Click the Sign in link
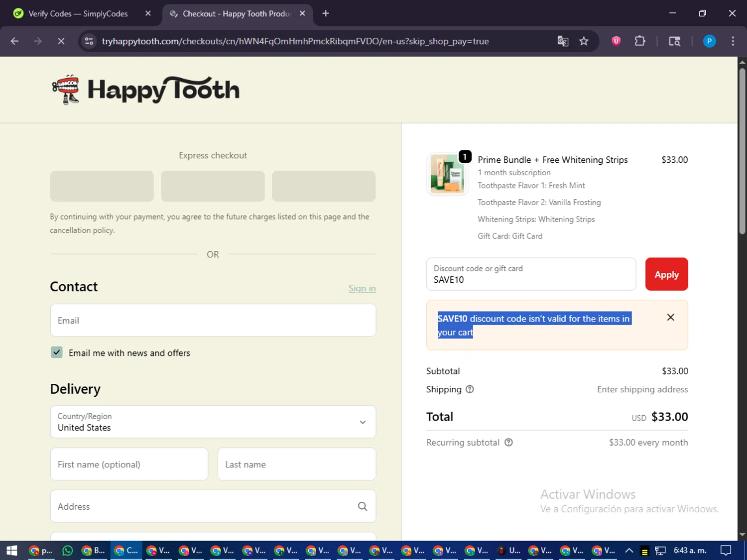747x560 pixels. click(x=362, y=288)
